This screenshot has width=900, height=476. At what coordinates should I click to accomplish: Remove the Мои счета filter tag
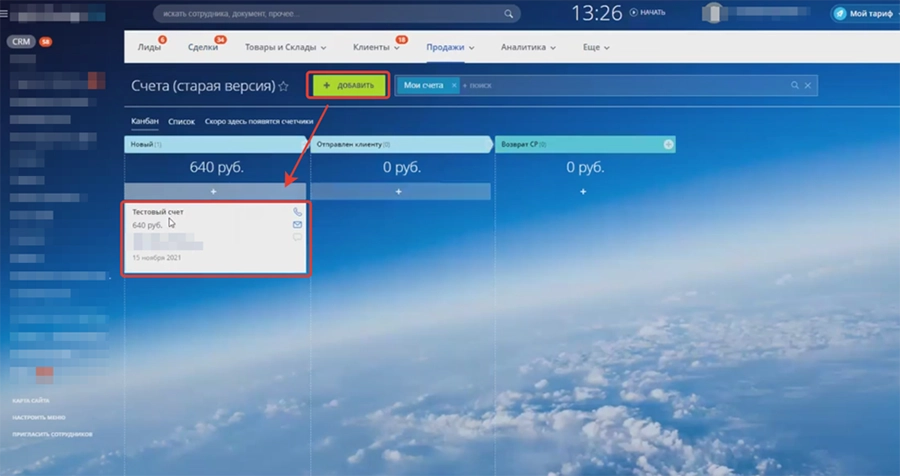453,86
